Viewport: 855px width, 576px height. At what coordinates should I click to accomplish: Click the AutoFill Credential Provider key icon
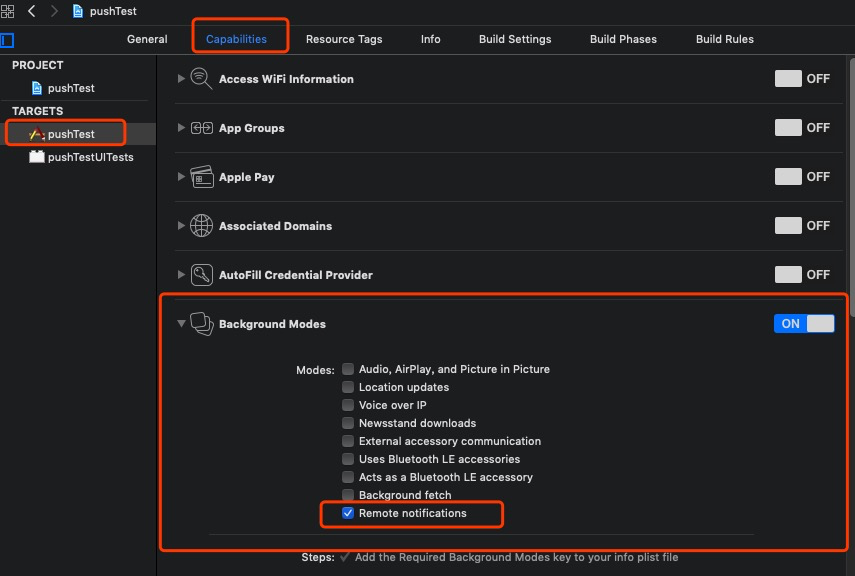click(201, 275)
